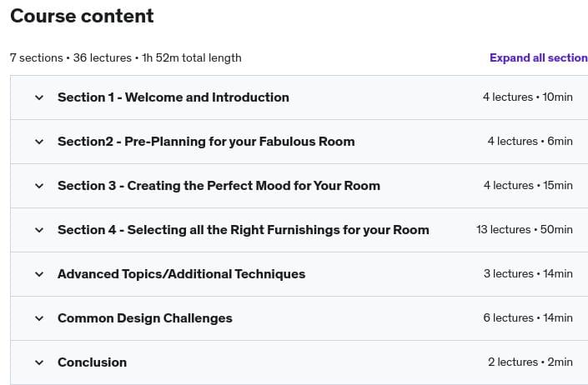Click the 'Course content' heading
The image size is (588, 385).
(x=82, y=16)
